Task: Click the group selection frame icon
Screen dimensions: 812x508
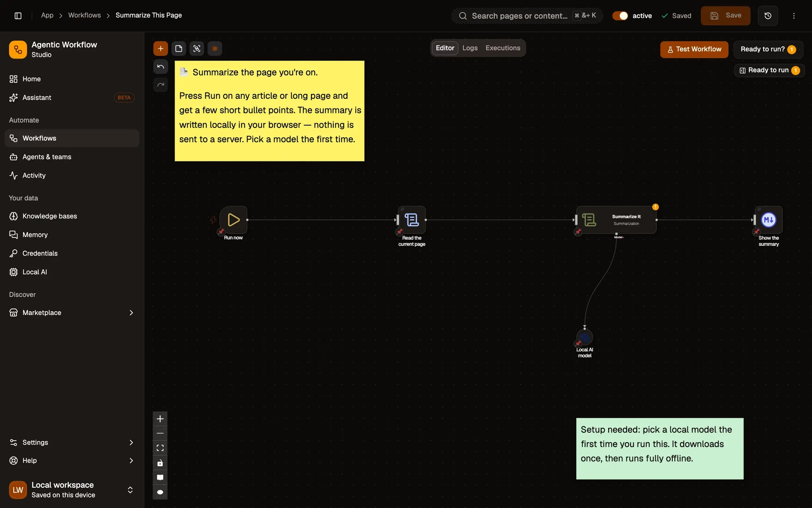Action: (197, 49)
